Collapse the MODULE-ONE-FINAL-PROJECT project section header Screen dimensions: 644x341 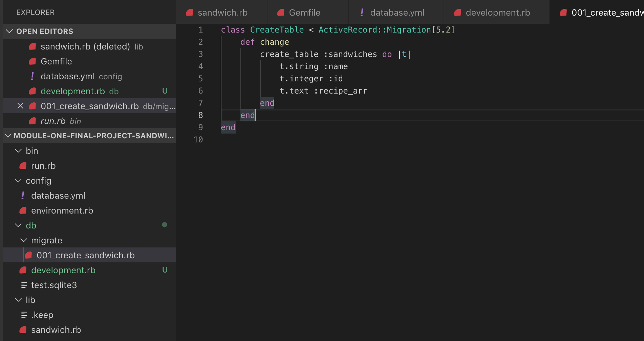click(8, 136)
